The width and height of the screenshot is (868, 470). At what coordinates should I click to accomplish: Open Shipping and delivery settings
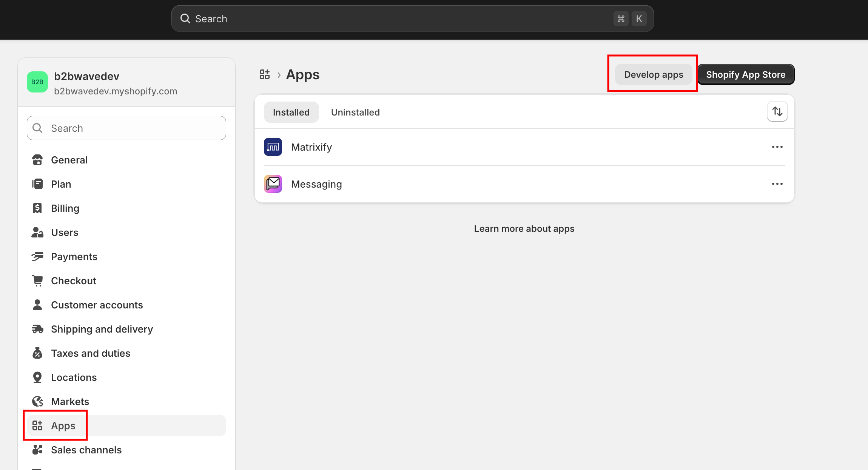pyautogui.click(x=102, y=329)
